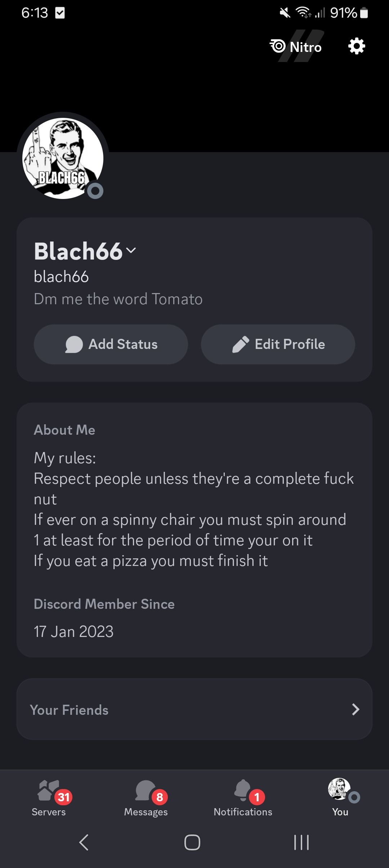Tap the Nitro badge icon
The height and width of the screenshot is (868, 389).
[278, 46]
